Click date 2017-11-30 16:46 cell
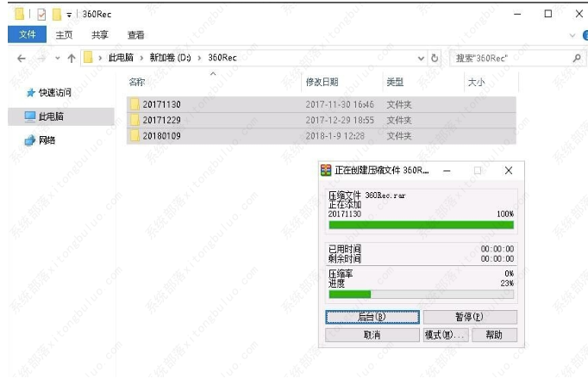Image resolution: width=588 pixels, height=391 pixels. (340, 104)
